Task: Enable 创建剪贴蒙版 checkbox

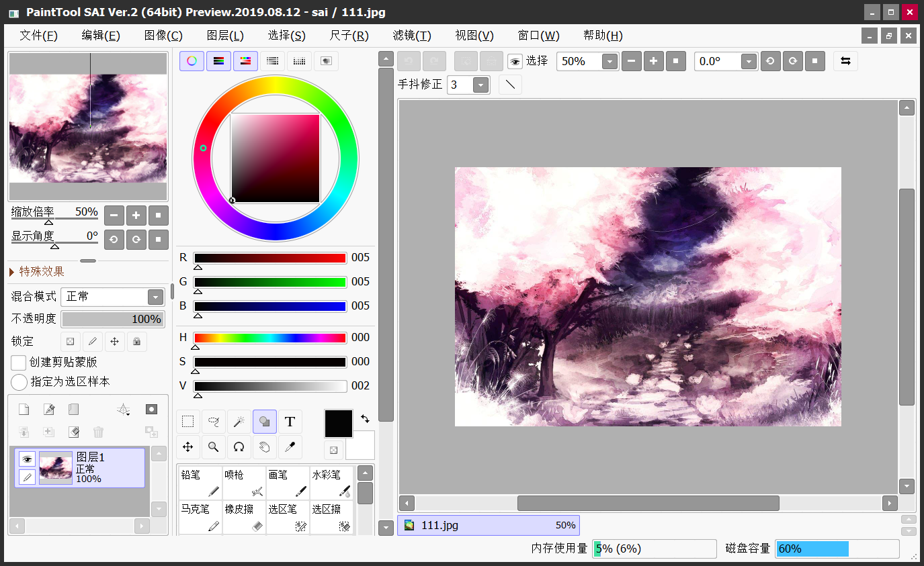Action: click(19, 363)
